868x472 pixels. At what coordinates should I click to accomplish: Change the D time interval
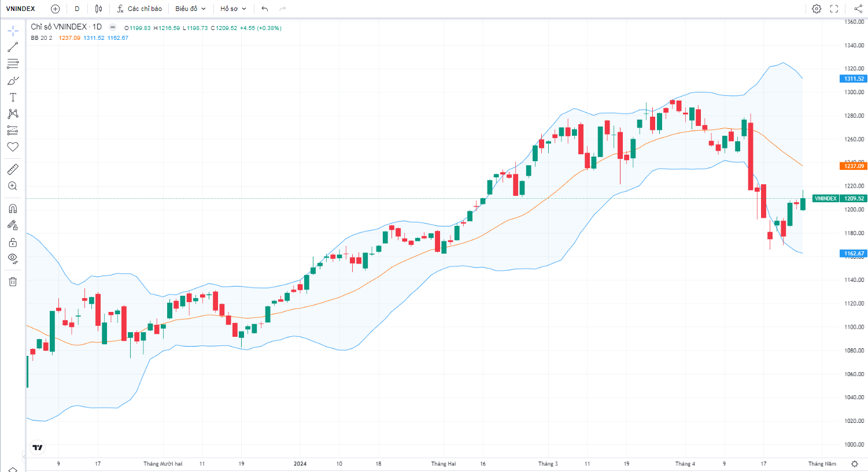click(x=77, y=9)
